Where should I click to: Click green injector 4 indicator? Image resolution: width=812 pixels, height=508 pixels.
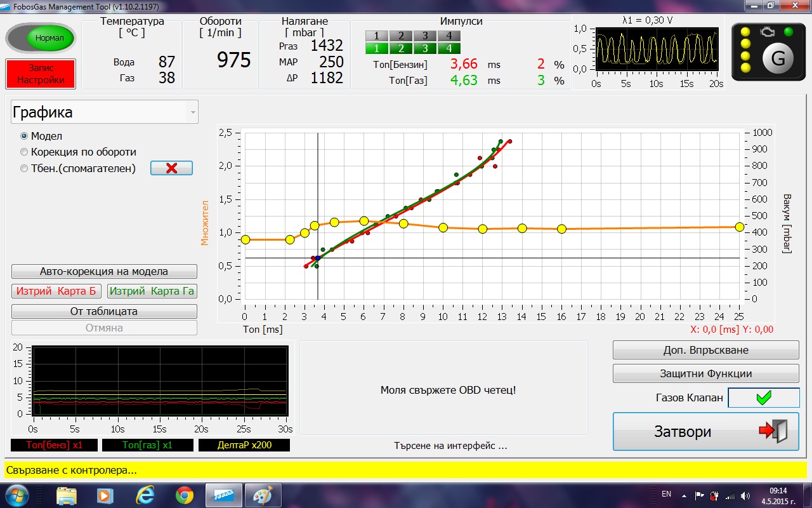coord(449,48)
